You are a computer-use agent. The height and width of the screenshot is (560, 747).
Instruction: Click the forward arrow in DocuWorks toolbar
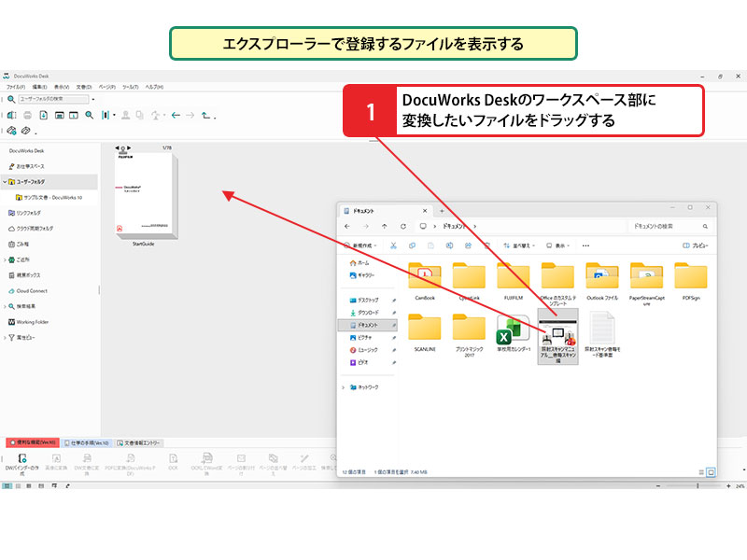point(190,115)
